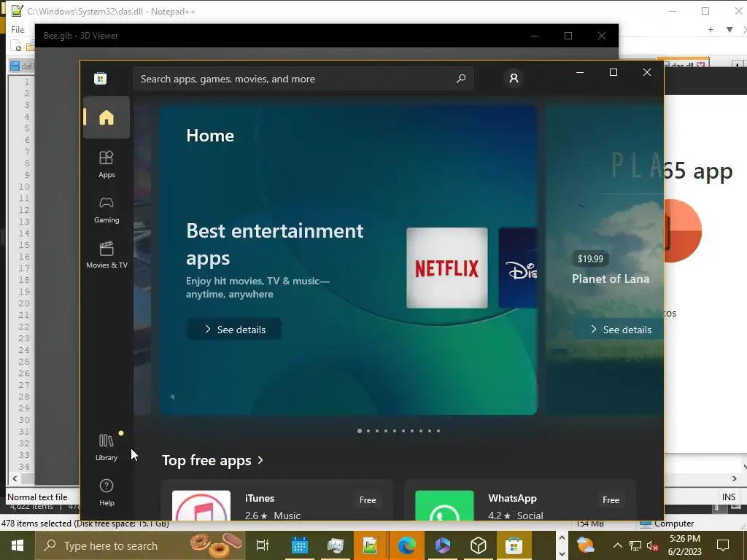Go to the Home tab in Store sidebar
Screen dimensions: 747x560
pos(107,117)
